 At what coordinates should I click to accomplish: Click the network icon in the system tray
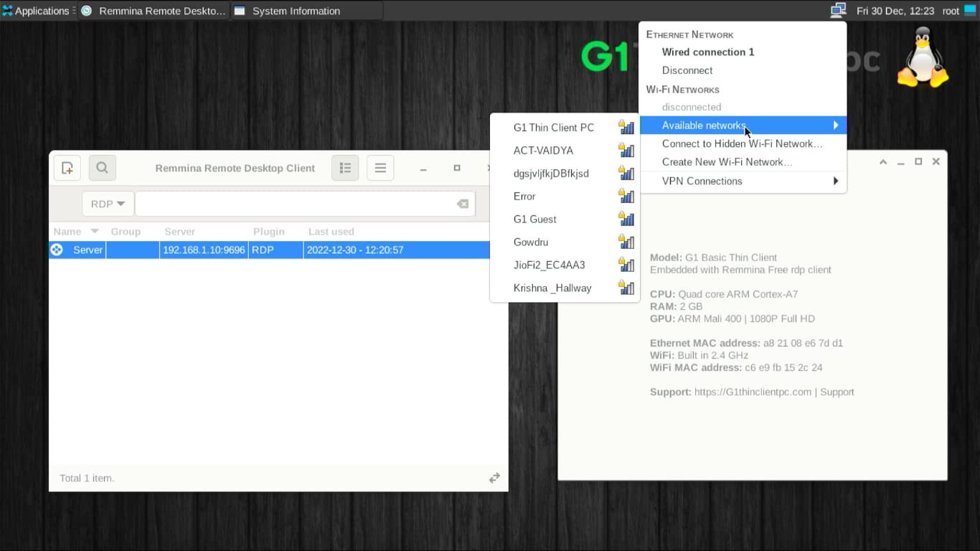coord(838,10)
